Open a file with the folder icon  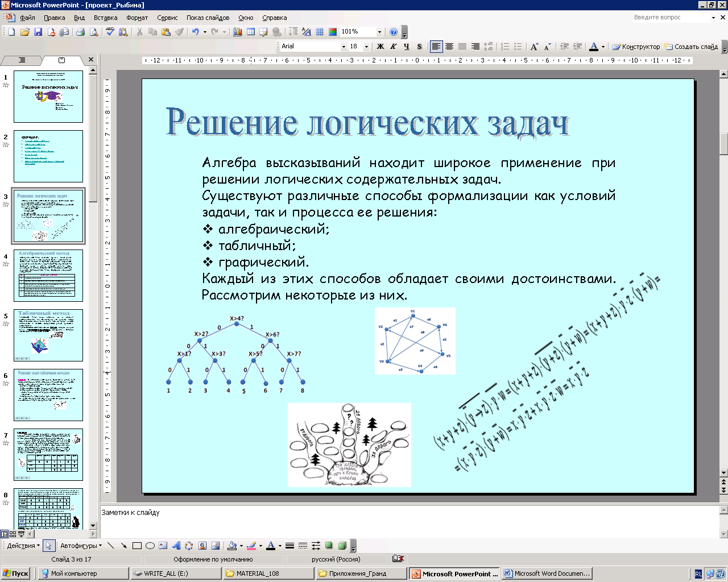pos(25,32)
